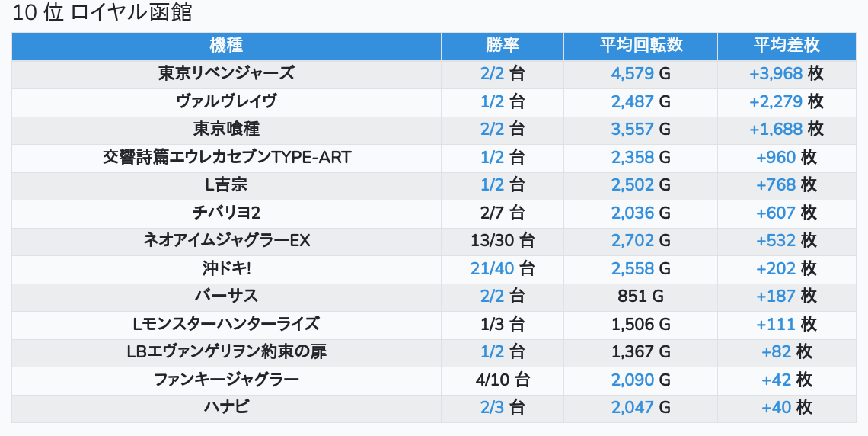Click the +532 difference for ネオアイムジャグラーEX
The height and width of the screenshot is (436, 868).
776,241
